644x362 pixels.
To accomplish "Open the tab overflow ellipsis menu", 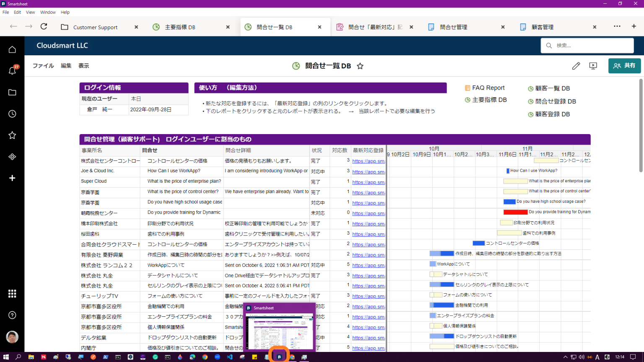I will pos(617,26).
